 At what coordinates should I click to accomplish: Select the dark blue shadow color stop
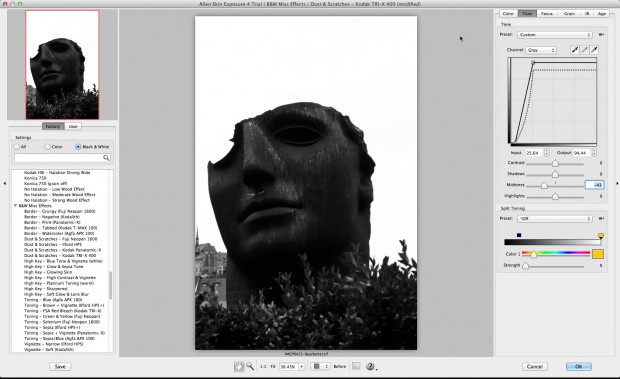pos(519,235)
